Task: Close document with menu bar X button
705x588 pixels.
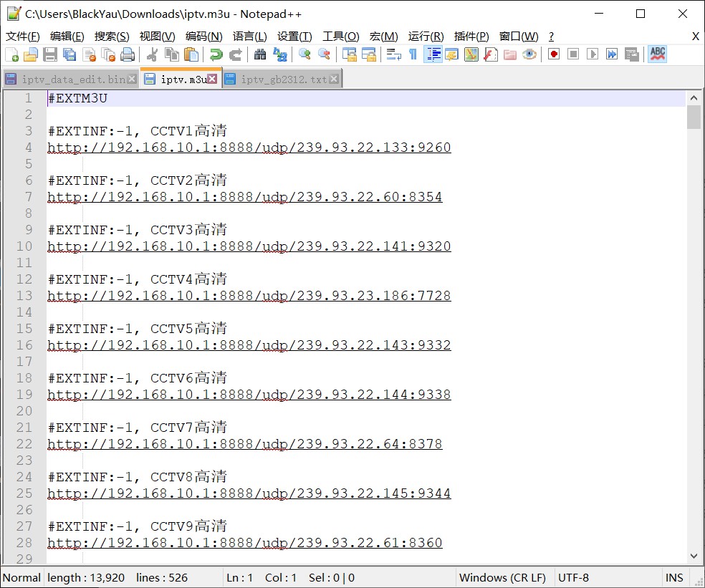Action: pos(695,37)
